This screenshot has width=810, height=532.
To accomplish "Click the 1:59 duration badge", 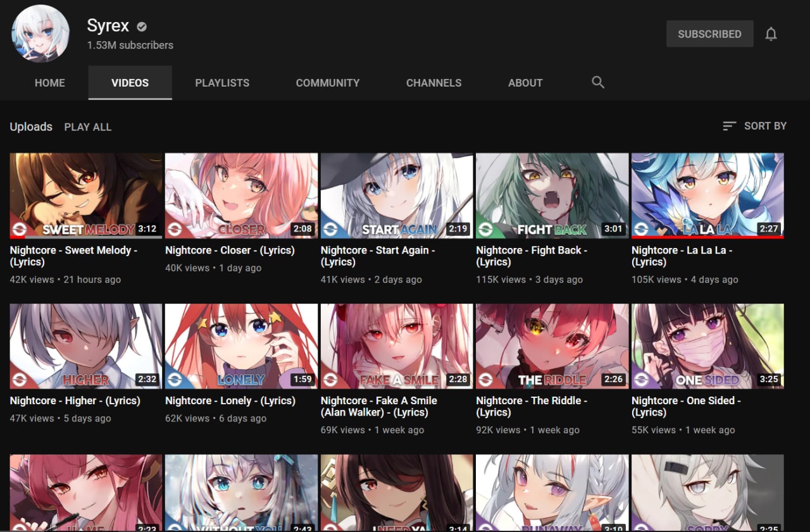I will [x=302, y=380].
